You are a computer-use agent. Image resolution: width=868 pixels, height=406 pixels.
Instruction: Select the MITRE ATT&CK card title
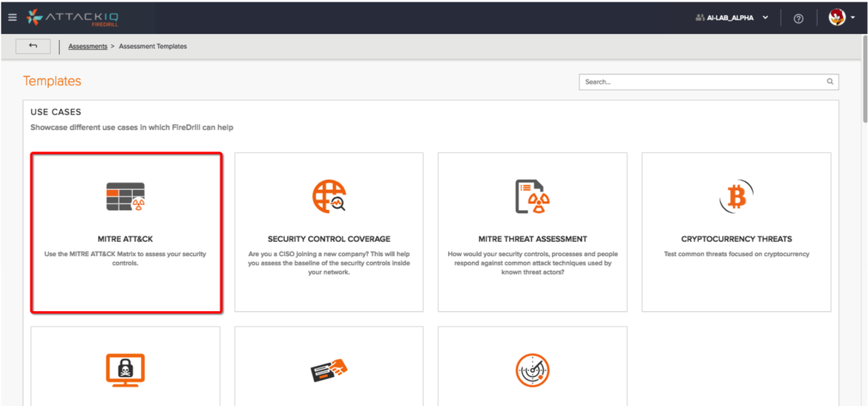[125, 239]
